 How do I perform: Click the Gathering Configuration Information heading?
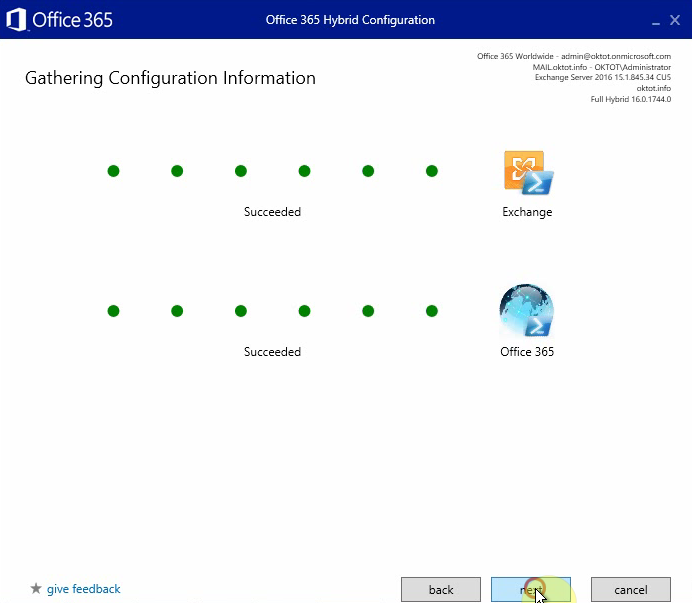pyautogui.click(x=170, y=79)
